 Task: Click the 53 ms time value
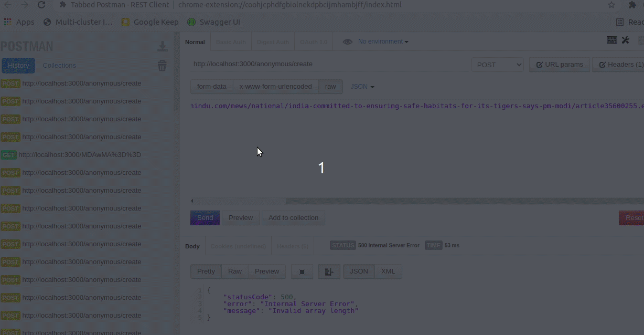452,246
